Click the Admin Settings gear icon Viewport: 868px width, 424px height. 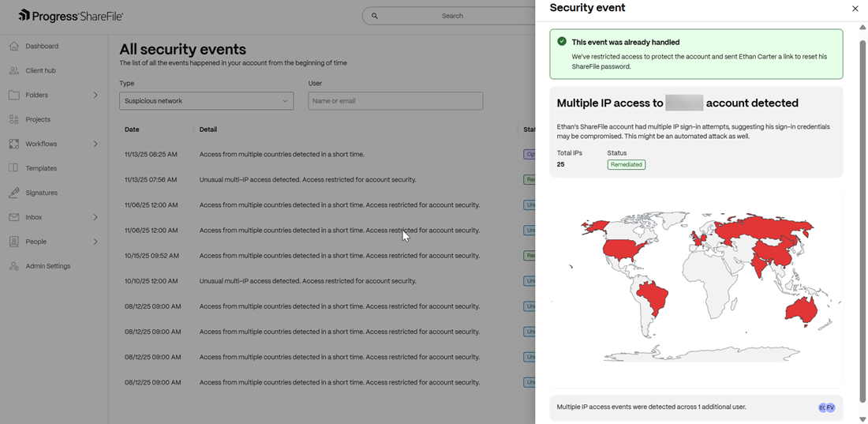[x=14, y=266]
